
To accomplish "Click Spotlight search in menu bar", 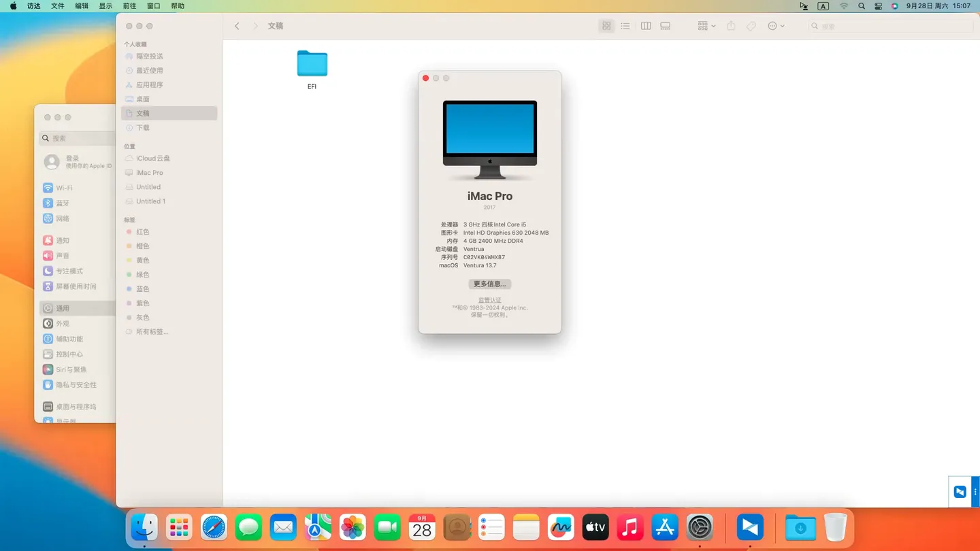I will pyautogui.click(x=862, y=6).
